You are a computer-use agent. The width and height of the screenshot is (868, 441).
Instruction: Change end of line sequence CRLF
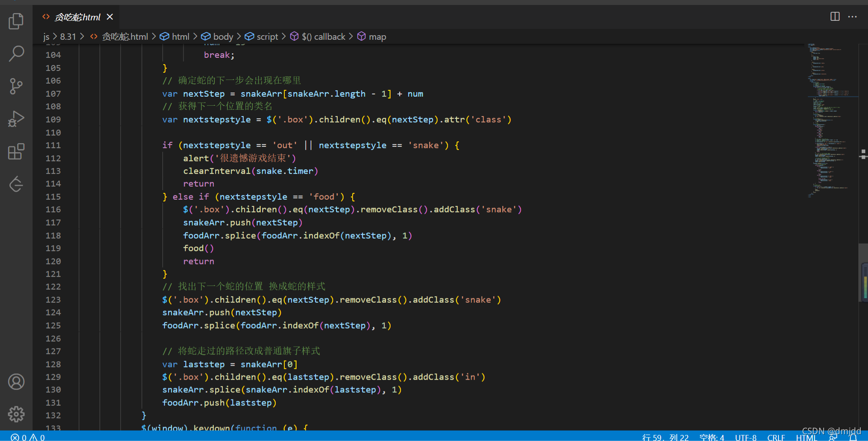tap(776, 437)
